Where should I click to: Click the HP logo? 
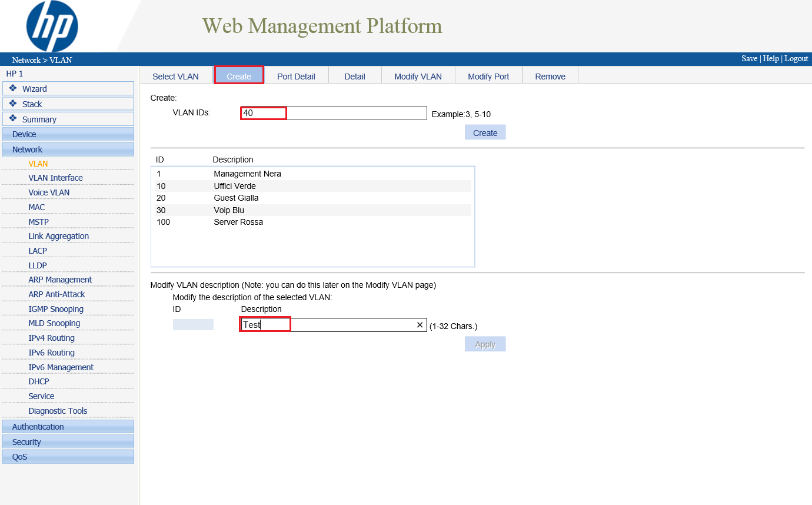click(x=52, y=26)
